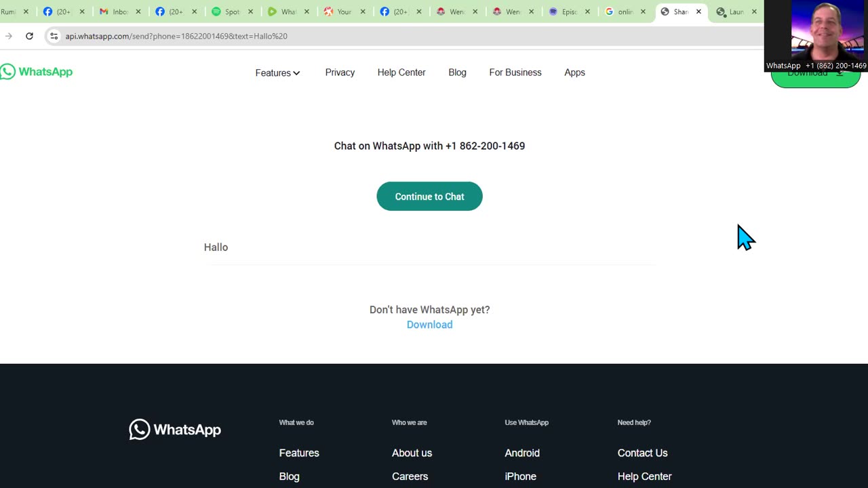
Task: Click the "Chat on WhatsApp with +1 862-200-1469" heading
Action: tap(429, 146)
